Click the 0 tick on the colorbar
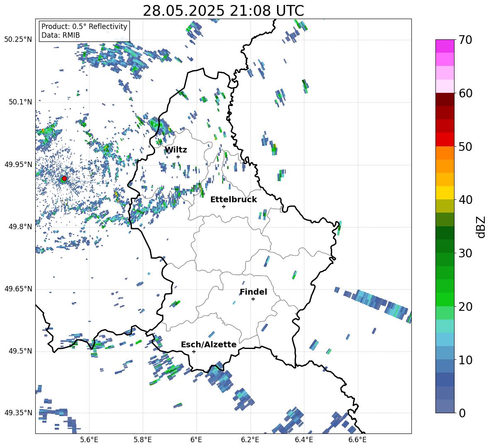The height and width of the screenshot is (448, 491). pyautogui.click(x=462, y=413)
